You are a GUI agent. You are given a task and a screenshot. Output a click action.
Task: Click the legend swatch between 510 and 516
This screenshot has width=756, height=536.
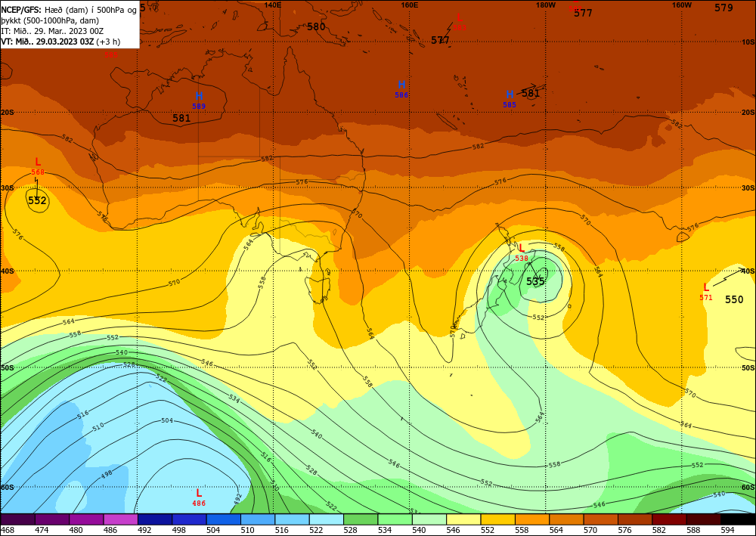click(x=258, y=519)
